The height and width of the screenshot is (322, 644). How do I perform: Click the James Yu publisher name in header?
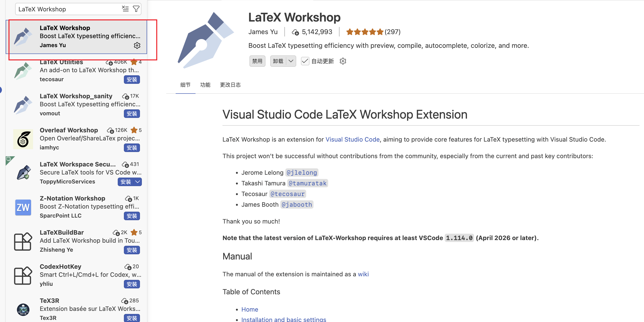click(263, 32)
